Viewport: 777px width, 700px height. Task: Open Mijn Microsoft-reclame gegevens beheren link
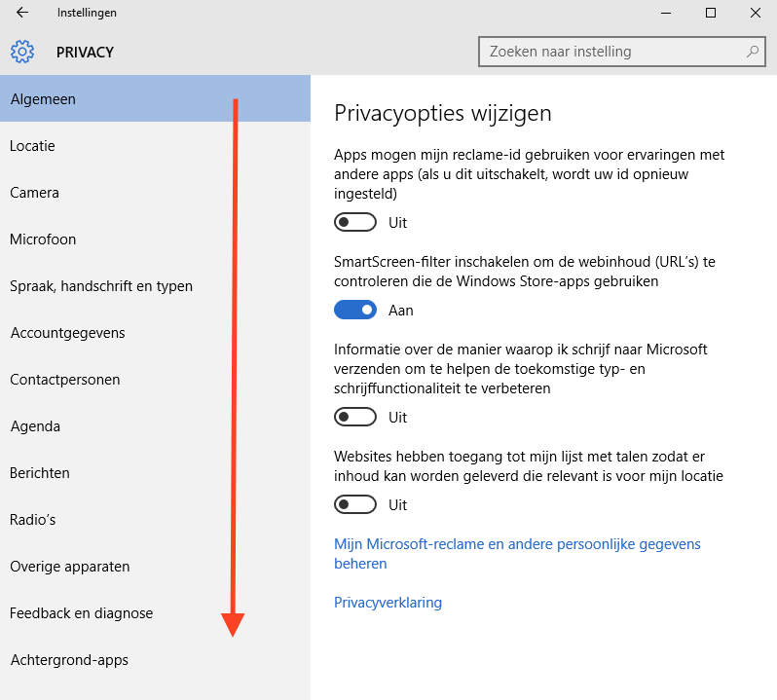[x=517, y=544]
